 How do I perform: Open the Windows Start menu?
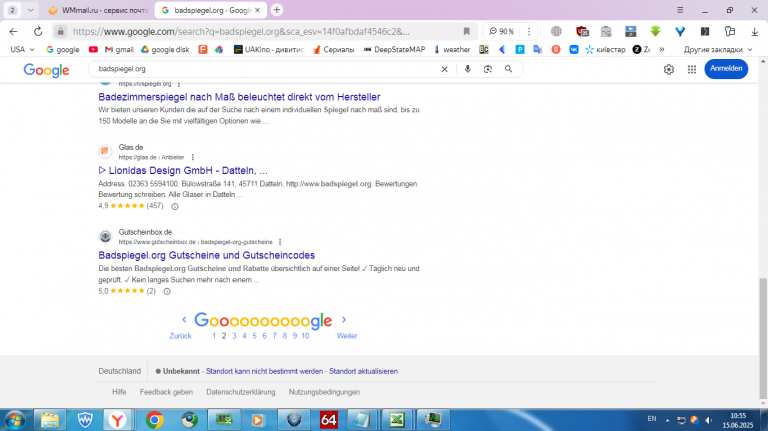pos(15,420)
